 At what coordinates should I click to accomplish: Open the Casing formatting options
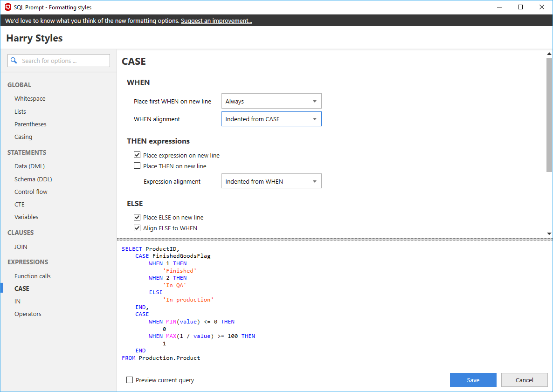[x=23, y=137]
